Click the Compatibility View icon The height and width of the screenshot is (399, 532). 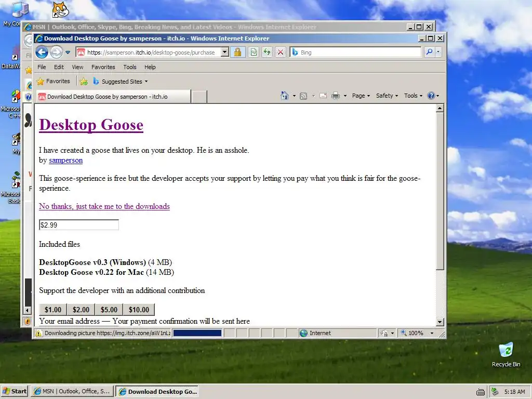[x=254, y=52]
